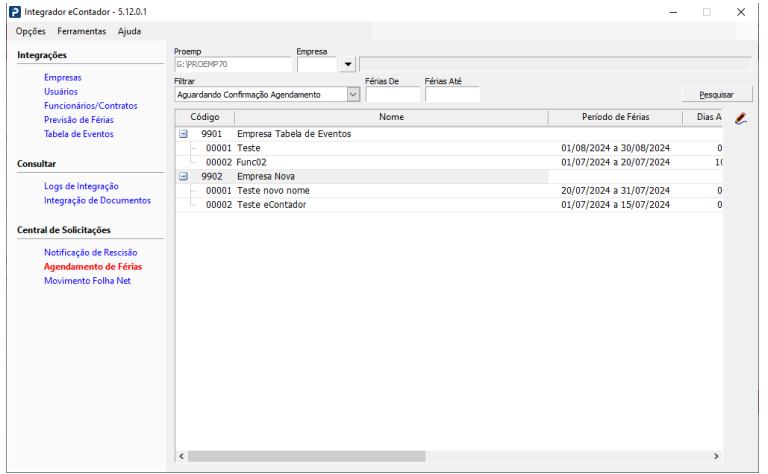Click the Nome column header

click(391, 117)
